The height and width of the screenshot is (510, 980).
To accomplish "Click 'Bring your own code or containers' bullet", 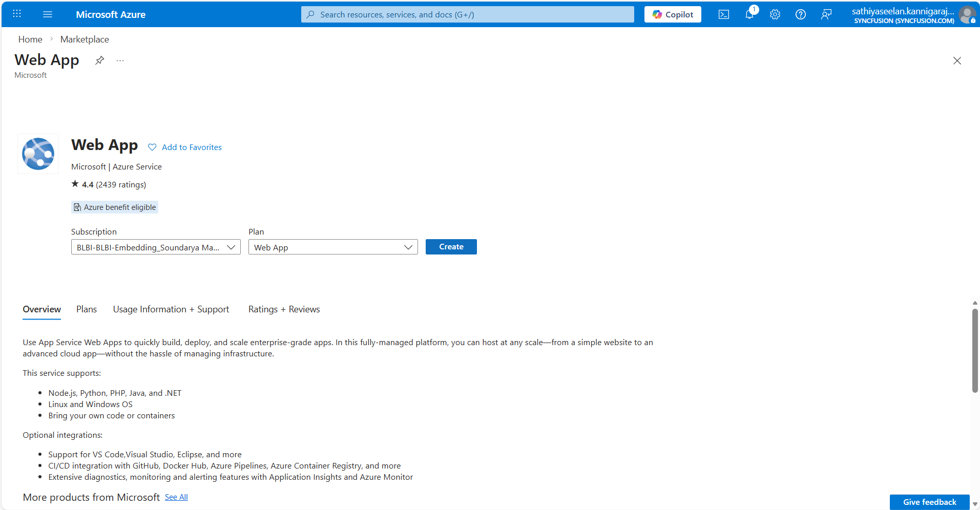I will tap(112, 416).
